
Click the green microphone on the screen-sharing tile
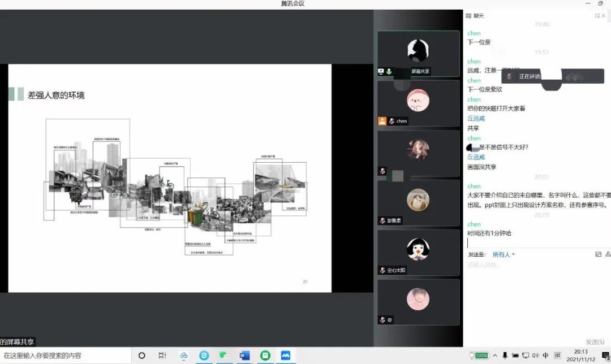click(389, 72)
